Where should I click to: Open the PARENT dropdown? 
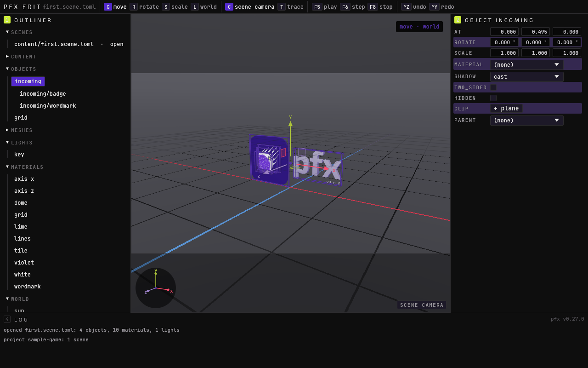click(x=526, y=121)
